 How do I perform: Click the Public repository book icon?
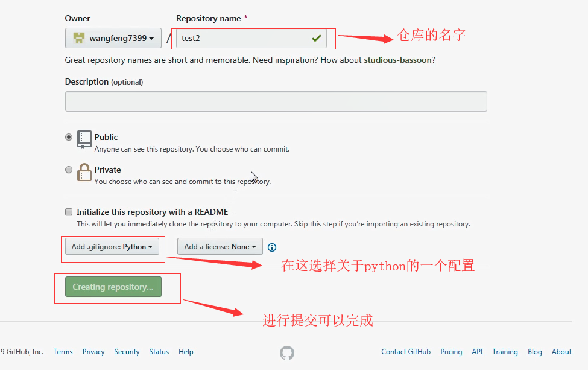point(84,139)
